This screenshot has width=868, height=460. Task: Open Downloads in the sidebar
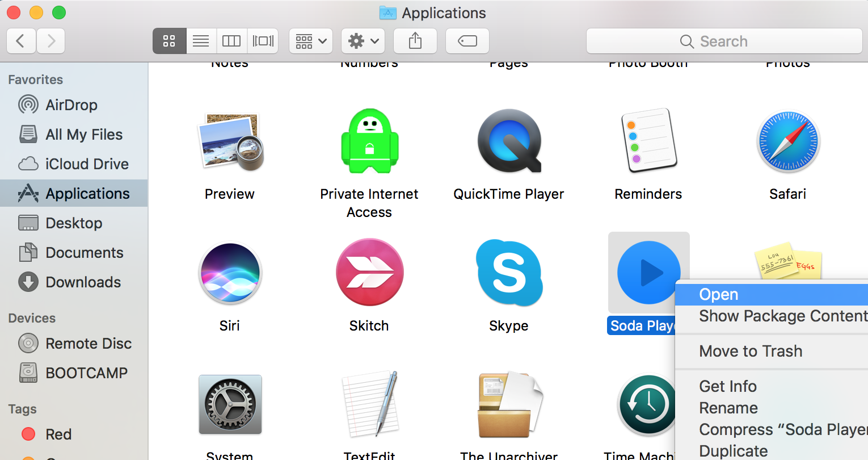(74, 282)
